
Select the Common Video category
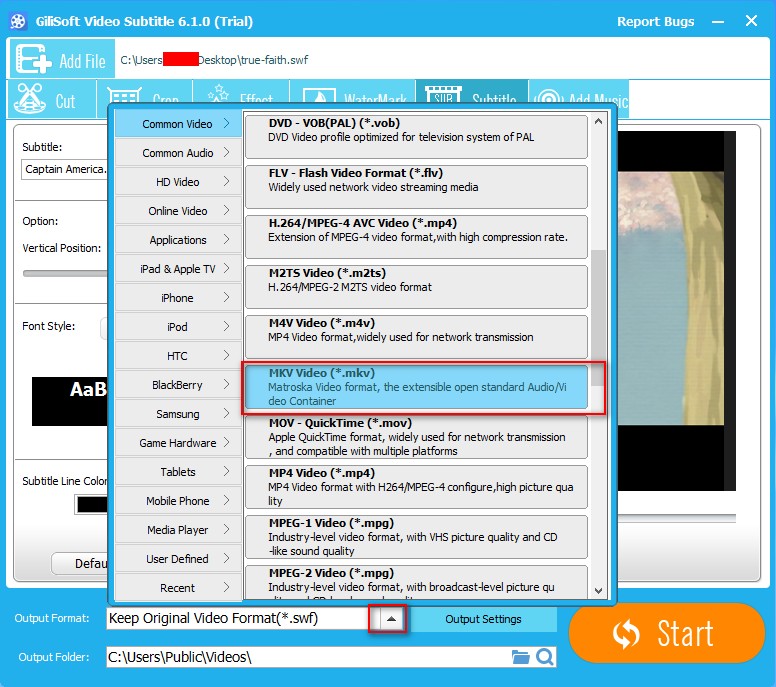point(178,124)
